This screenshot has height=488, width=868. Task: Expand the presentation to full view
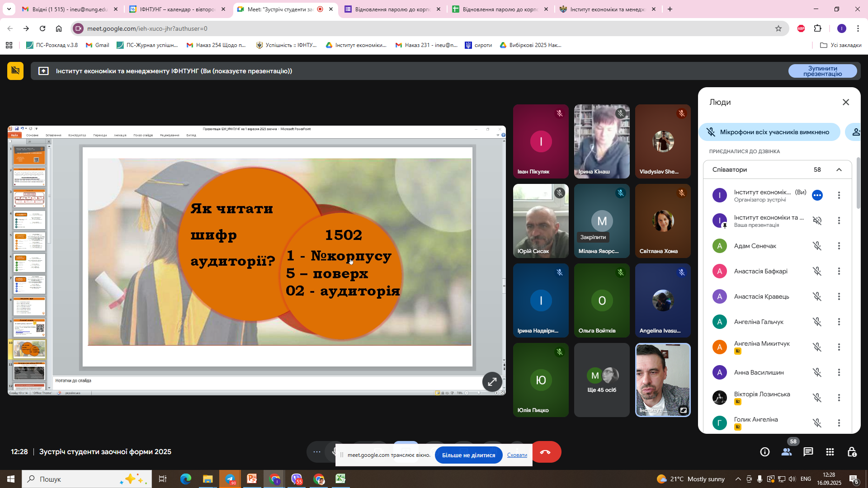point(492,382)
